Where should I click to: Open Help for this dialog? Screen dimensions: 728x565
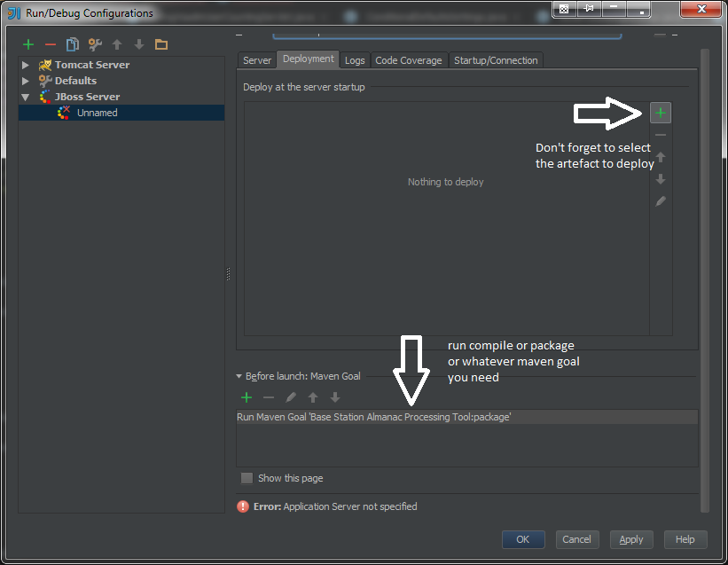coord(685,539)
